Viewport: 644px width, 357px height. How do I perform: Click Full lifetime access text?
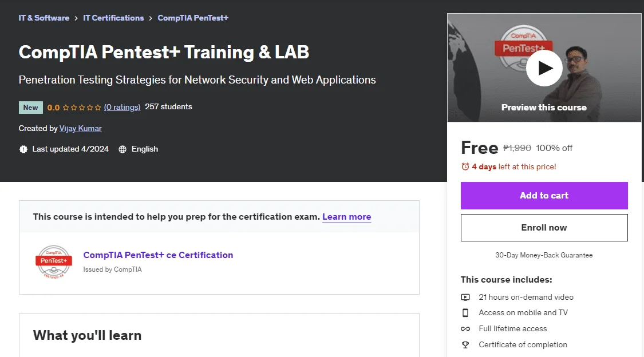pos(513,329)
